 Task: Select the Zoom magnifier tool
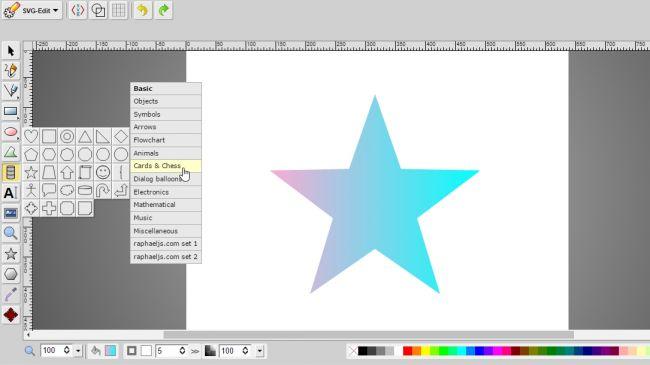[x=11, y=234]
